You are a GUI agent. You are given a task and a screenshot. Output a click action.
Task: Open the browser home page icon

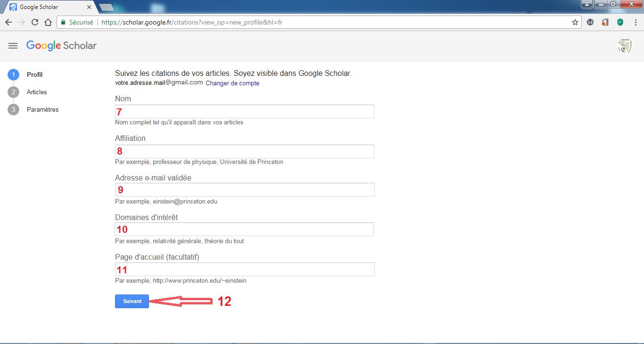pyautogui.click(x=48, y=22)
